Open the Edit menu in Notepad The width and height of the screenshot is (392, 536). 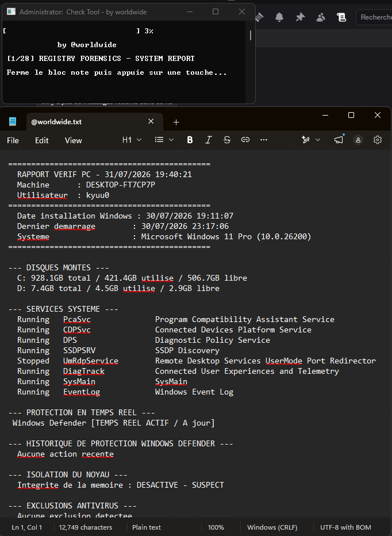[42, 140]
